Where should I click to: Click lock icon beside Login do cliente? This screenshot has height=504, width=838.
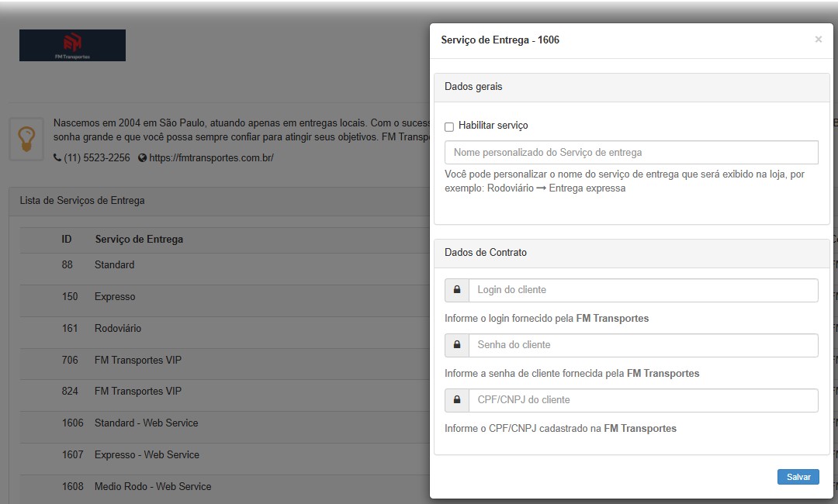click(x=457, y=290)
